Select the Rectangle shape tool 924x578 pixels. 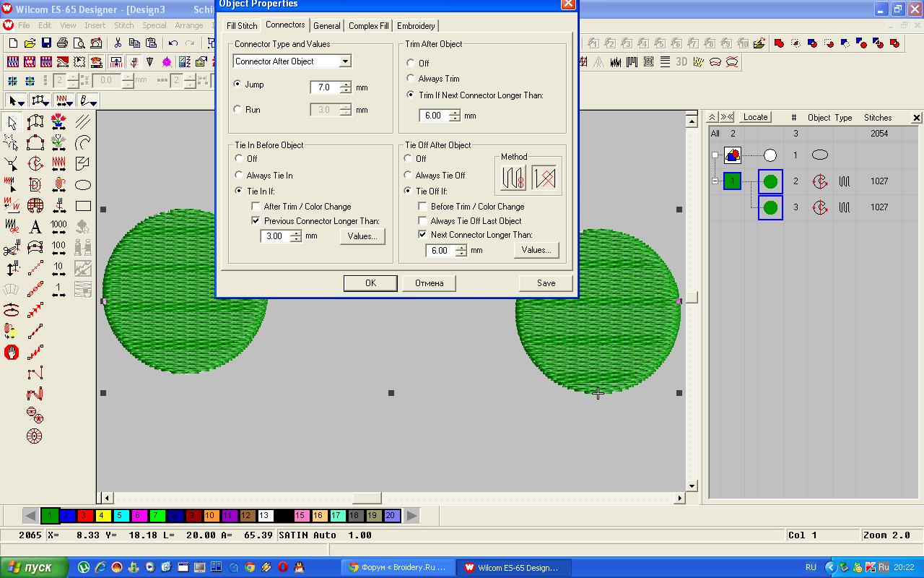[83, 206]
